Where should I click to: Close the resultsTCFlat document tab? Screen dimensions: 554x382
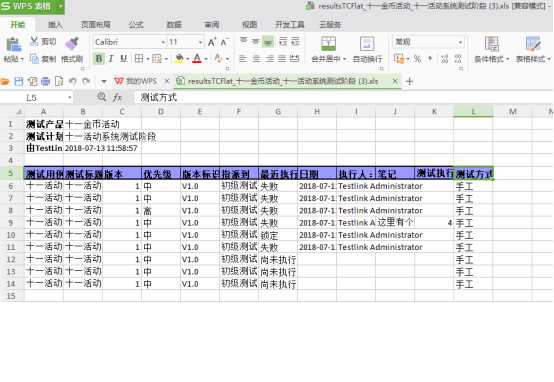tap(395, 81)
